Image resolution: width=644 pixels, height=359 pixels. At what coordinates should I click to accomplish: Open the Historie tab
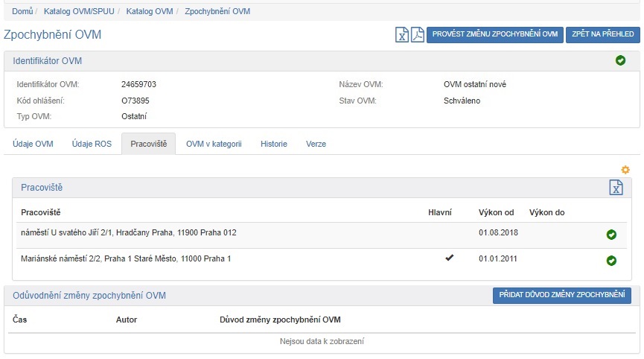[273, 144]
